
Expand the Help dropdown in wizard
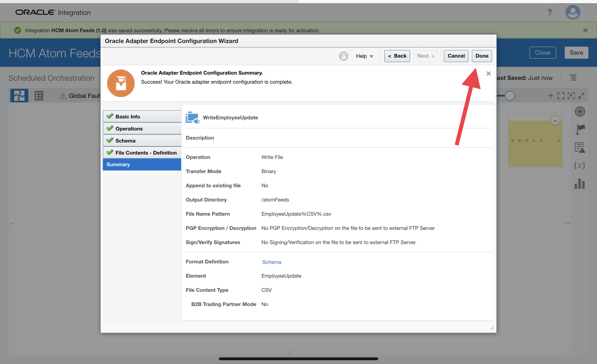(x=365, y=56)
